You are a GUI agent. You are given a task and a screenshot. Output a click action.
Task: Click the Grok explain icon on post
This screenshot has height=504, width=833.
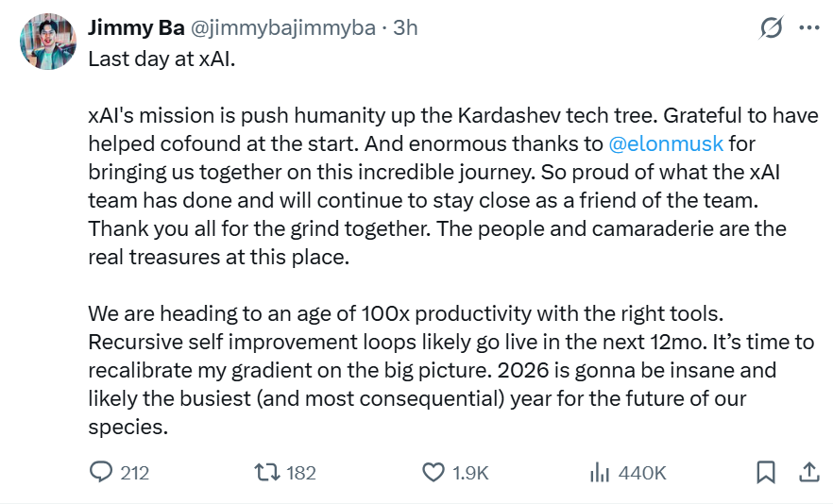[772, 28]
